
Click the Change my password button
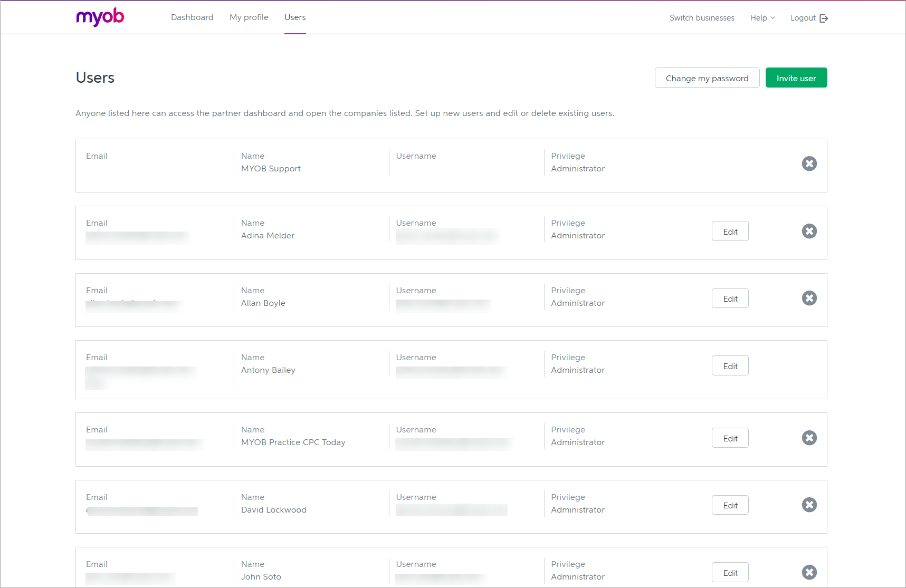(707, 78)
